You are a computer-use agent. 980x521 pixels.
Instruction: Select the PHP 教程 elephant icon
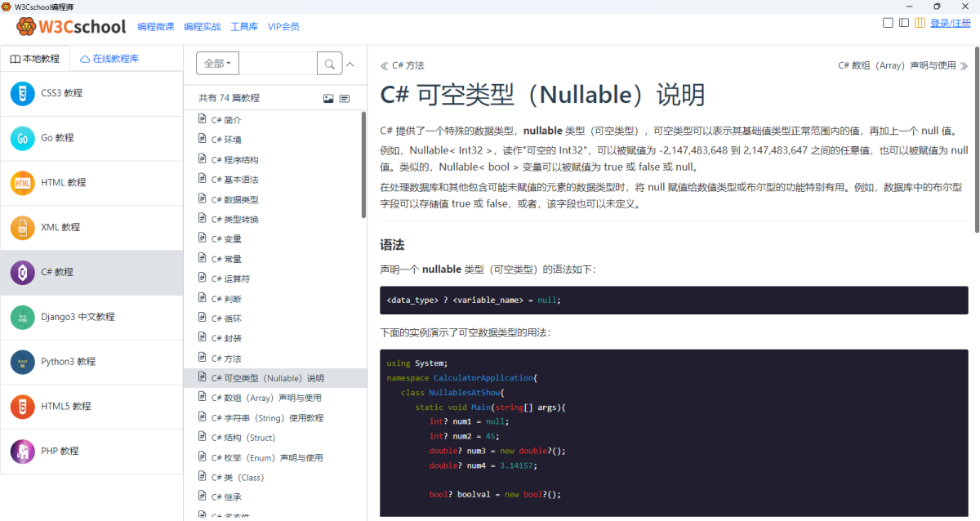click(23, 451)
